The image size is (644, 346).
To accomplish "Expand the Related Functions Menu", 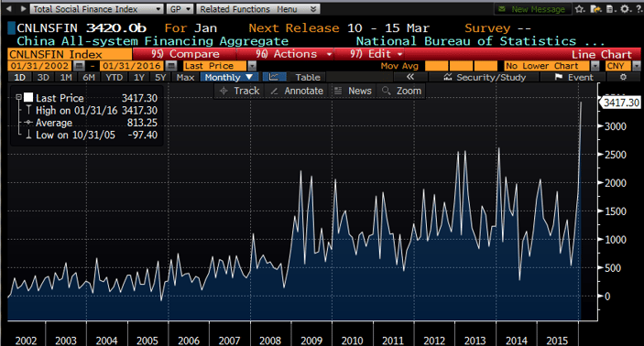I will point(258,9).
